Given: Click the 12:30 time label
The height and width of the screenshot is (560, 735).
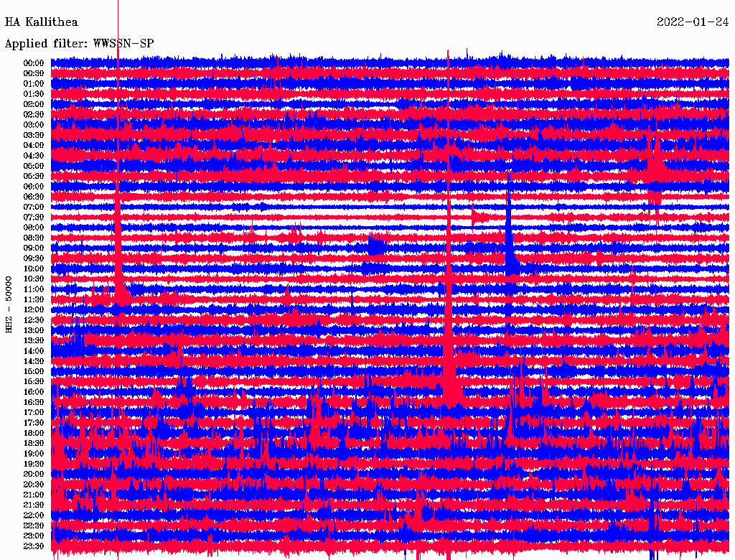Looking at the screenshot, I should [33, 320].
